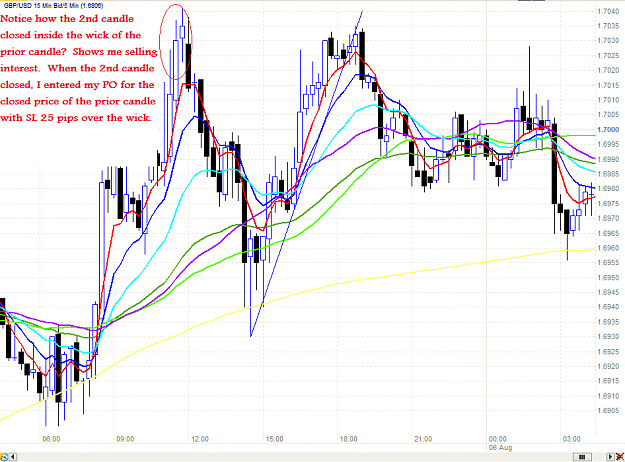Click the 06 Aug date label
Image resolution: width=625 pixels, height=462 pixels.
click(x=500, y=448)
